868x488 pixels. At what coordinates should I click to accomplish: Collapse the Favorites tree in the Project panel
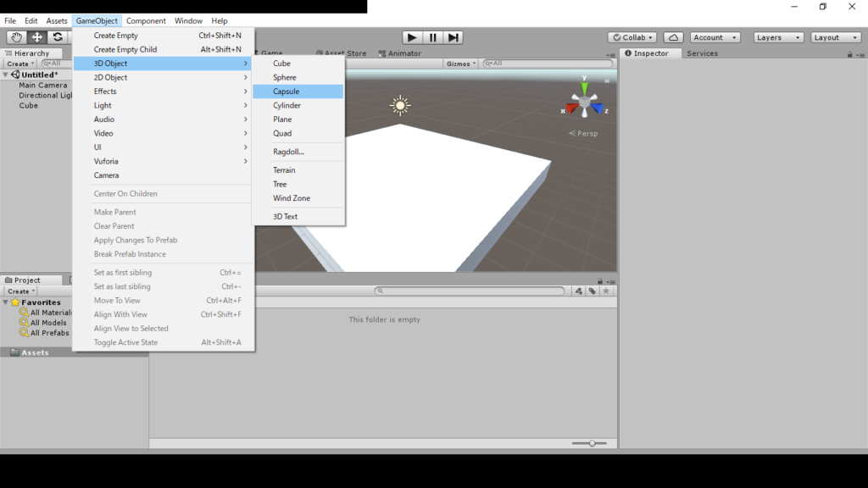[x=6, y=302]
